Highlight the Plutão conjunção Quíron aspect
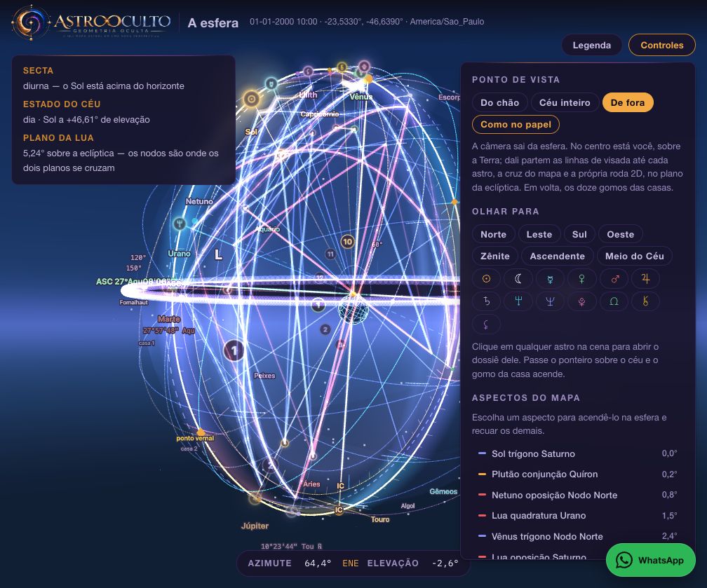Image resolution: width=707 pixels, height=588 pixels. pyautogui.click(x=578, y=474)
